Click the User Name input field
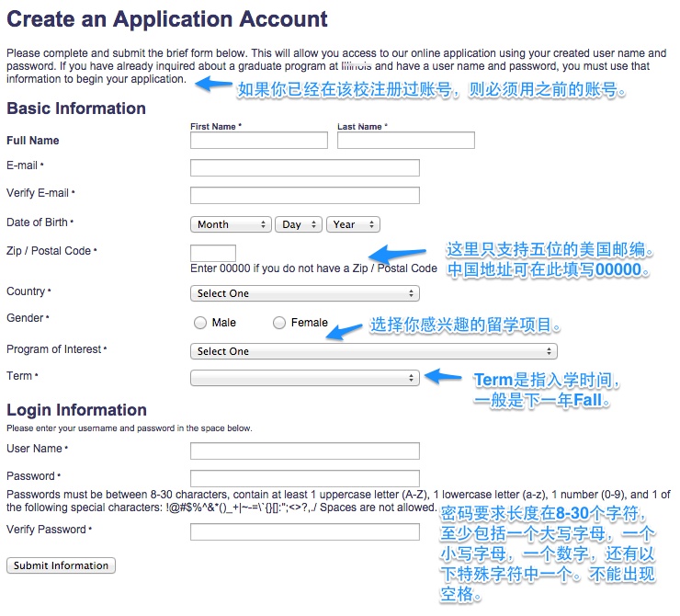The width and height of the screenshot is (680, 616). coord(305,451)
